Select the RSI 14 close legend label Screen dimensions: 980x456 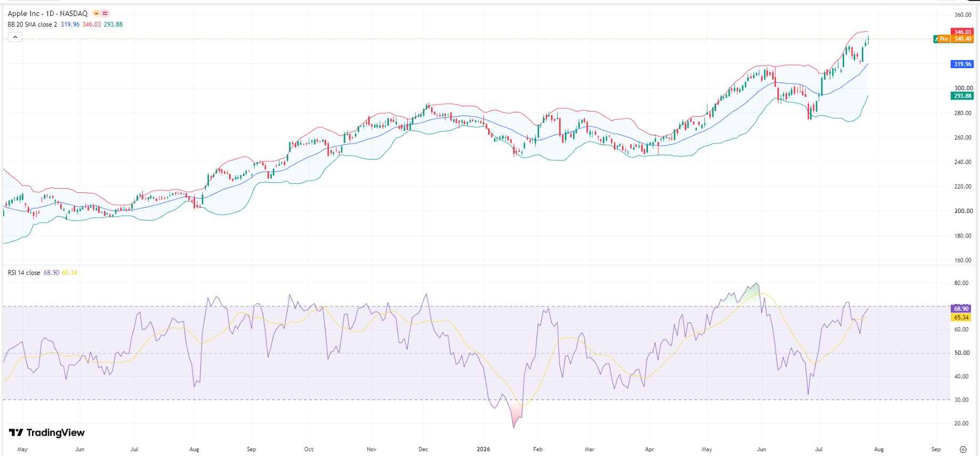click(x=24, y=273)
